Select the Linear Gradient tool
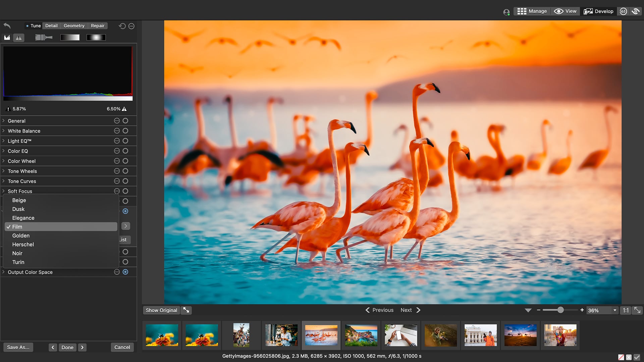The width and height of the screenshot is (644, 362). 70,37
